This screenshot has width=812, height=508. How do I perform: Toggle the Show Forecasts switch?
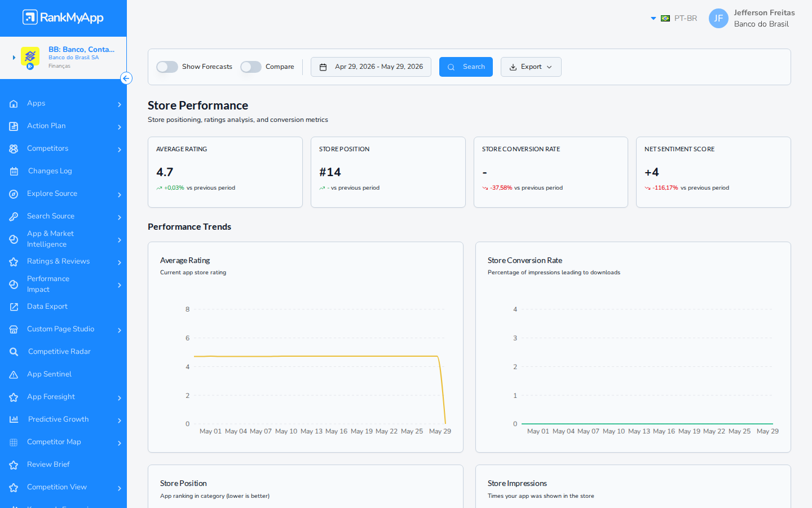[x=167, y=67]
